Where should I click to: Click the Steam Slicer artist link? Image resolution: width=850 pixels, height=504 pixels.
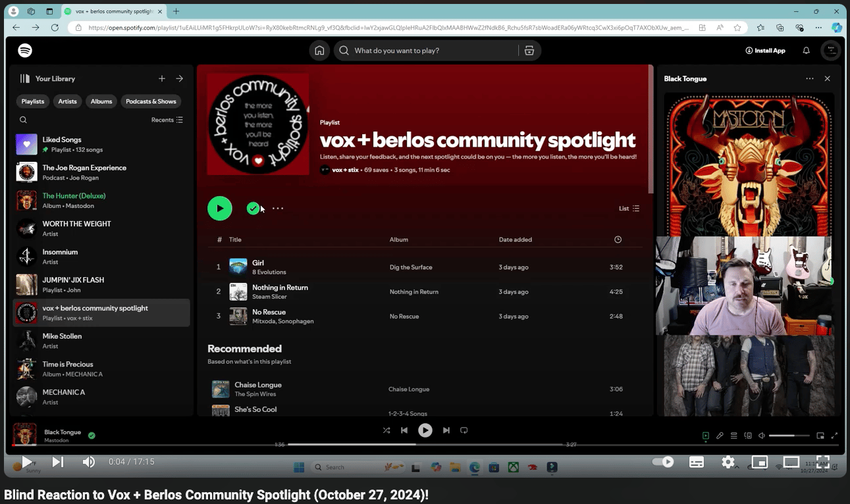pyautogui.click(x=269, y=297)
